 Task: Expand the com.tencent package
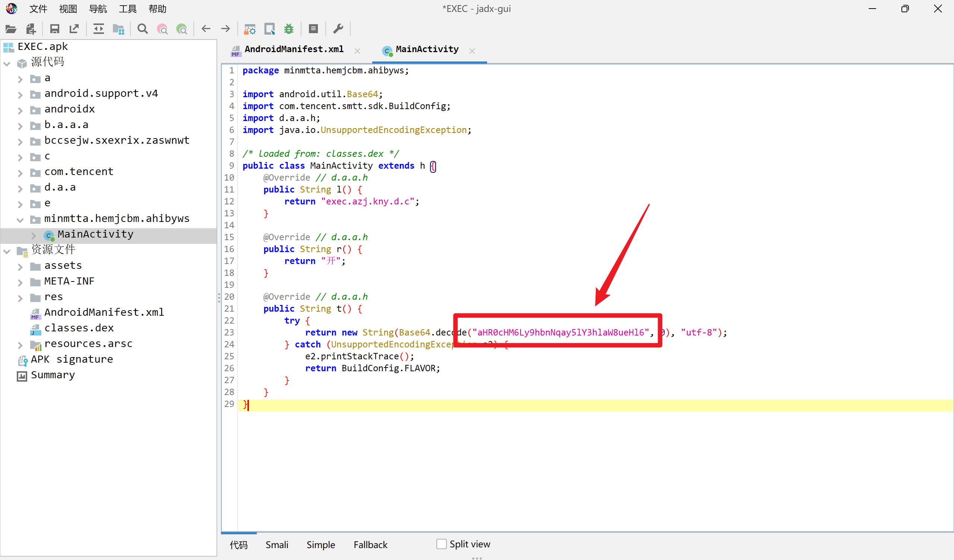20,173
